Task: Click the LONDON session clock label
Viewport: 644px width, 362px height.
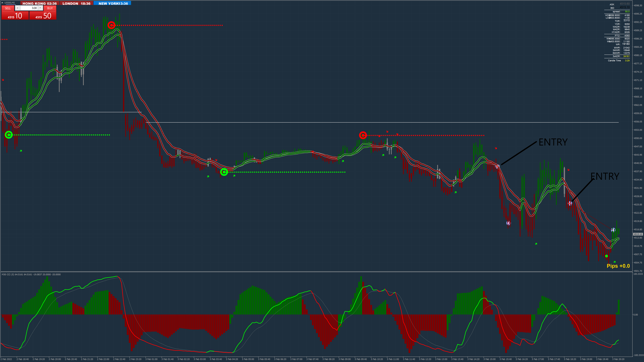Action: coord(76,4)
